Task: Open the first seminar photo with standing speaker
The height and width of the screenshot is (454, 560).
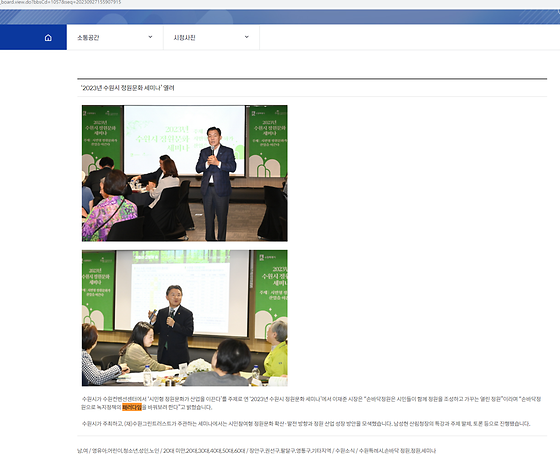Action: [185, 173]
